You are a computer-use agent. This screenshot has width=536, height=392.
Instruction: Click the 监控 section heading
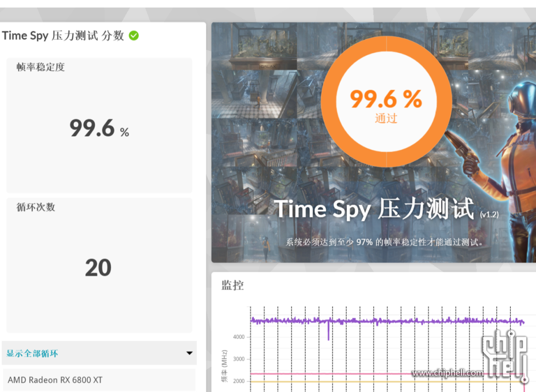pos(232,285)
